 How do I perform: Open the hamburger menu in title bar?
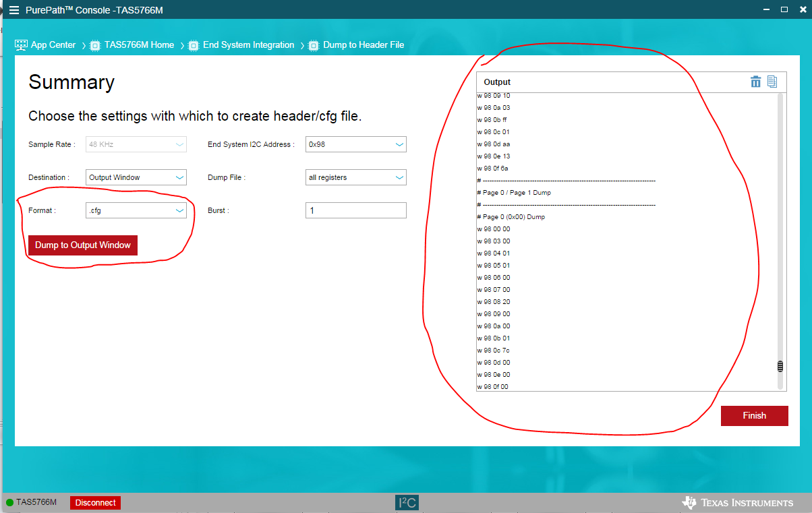pyautogui.click(x=13, y=10)
